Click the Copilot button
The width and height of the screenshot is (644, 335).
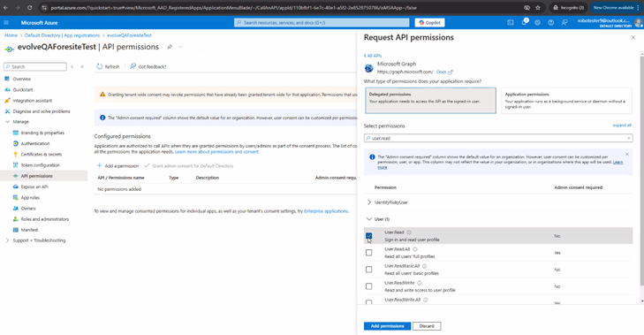[x=429, y=23]
